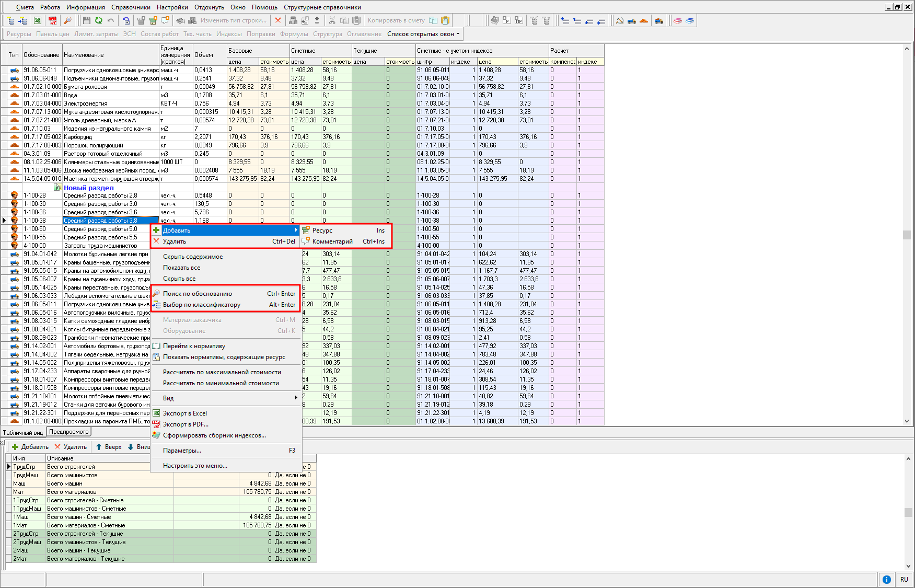Click the RU language indicator in status bar
This screenshot has width=915, height=588.
pos(904,579)
